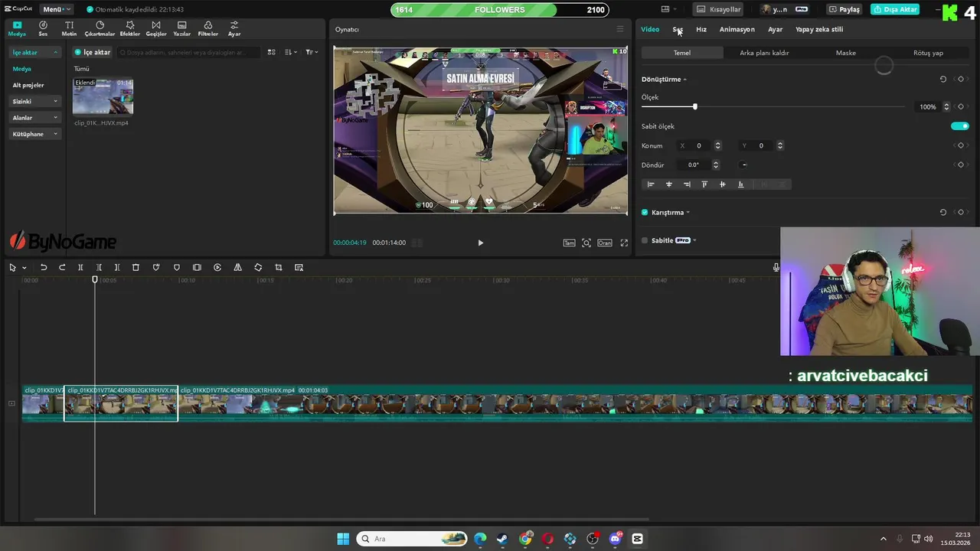
Task: Open the Yapay zeka stili tab
Action: pyautogui.click(x=819, y=29)
